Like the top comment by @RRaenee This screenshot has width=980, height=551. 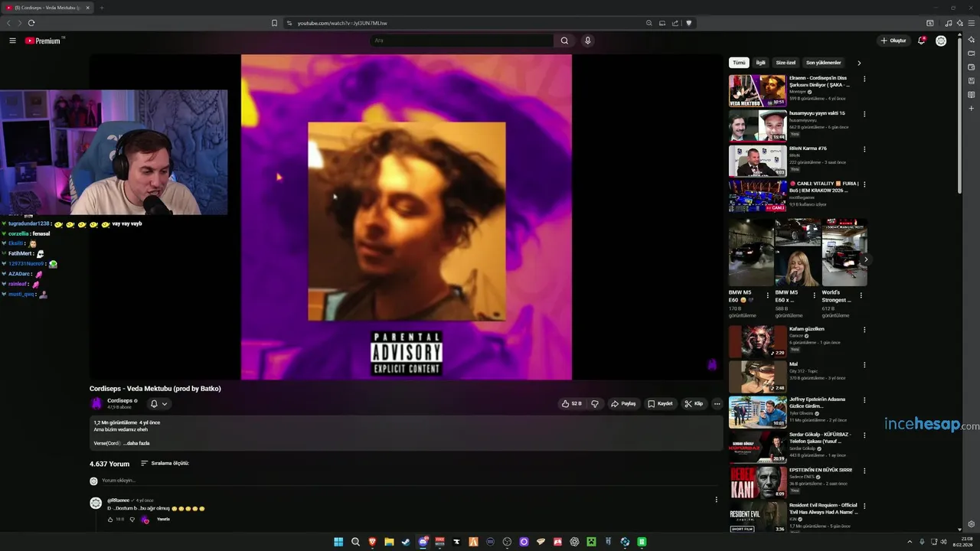coord(110,519)
